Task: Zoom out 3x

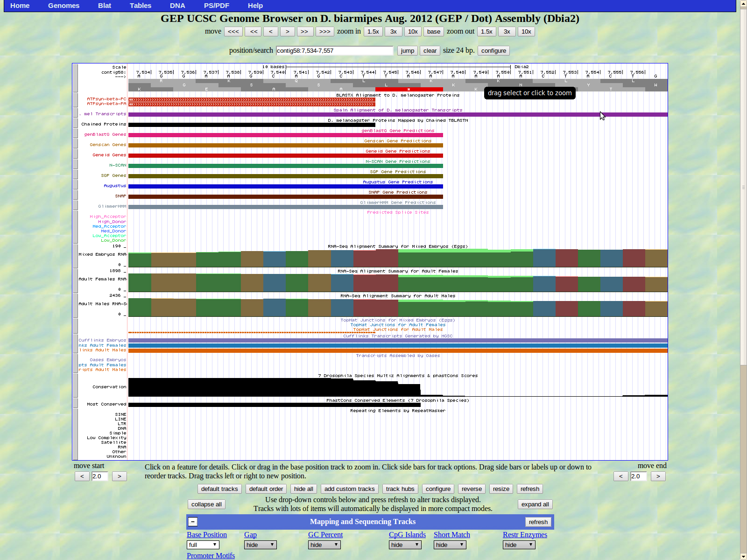Action: (507, 32)
